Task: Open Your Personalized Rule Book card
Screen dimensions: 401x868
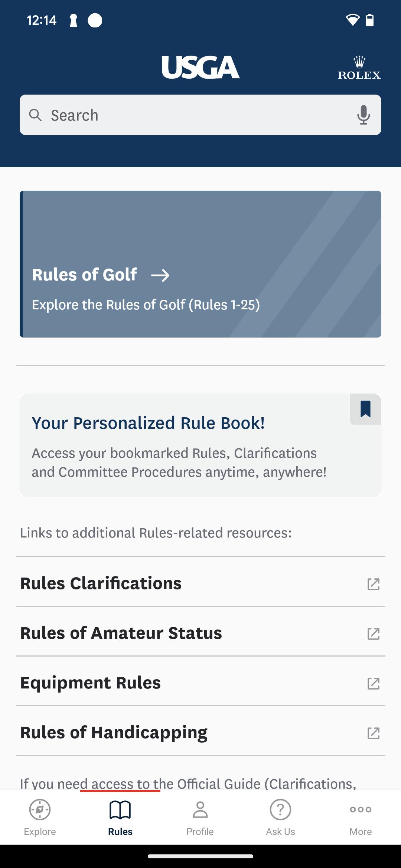Action: [200, 445]
